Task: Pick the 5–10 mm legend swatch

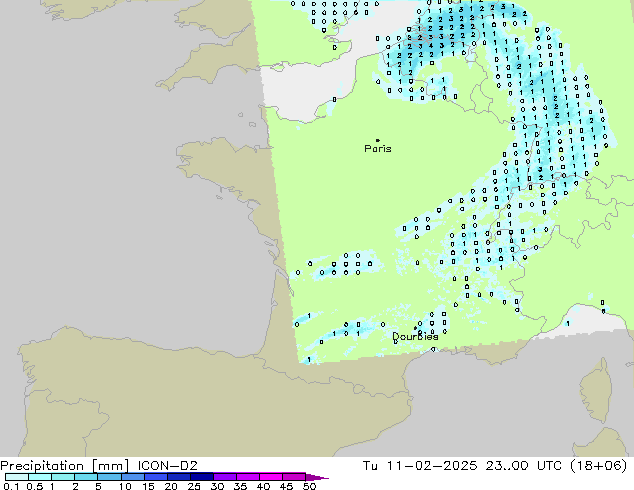Action: [x=109, y=477]
